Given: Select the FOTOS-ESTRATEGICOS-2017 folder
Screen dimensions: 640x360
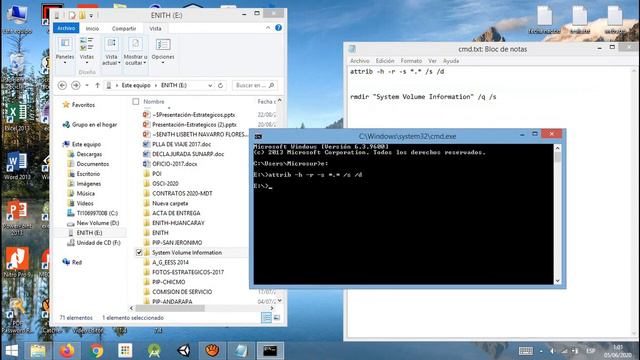Looking at the screenshot, I should [188, 272].
